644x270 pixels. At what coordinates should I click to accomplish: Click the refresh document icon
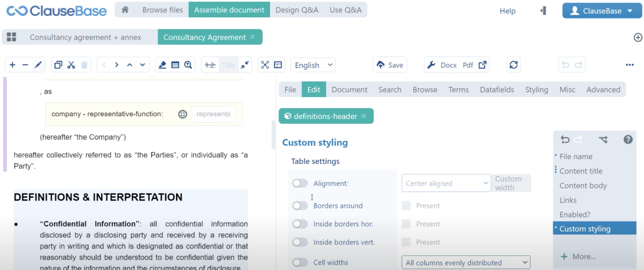click(x=514, y=65)
